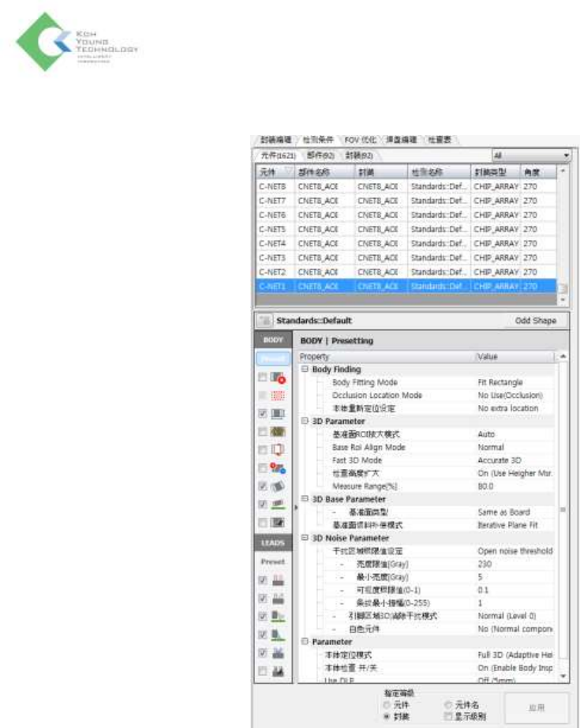Collapse the 3D Noise Parameter group

pyautogui.click(x=305, y=538)
